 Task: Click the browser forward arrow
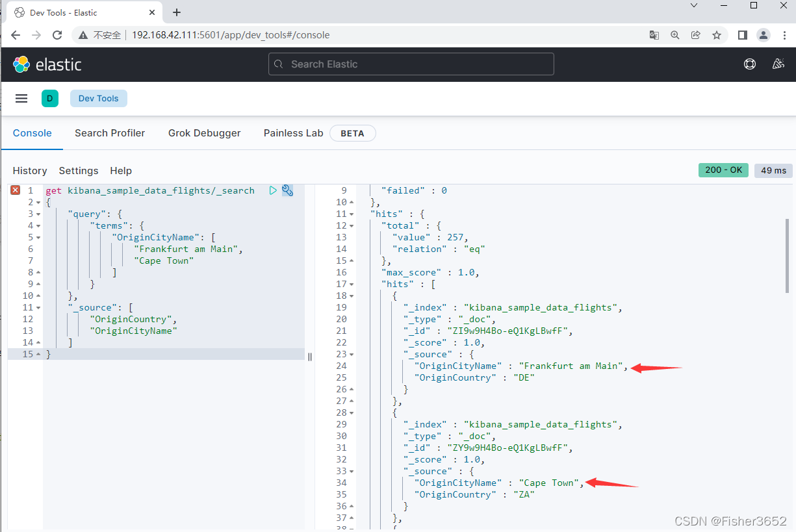[x=36, y=35]
